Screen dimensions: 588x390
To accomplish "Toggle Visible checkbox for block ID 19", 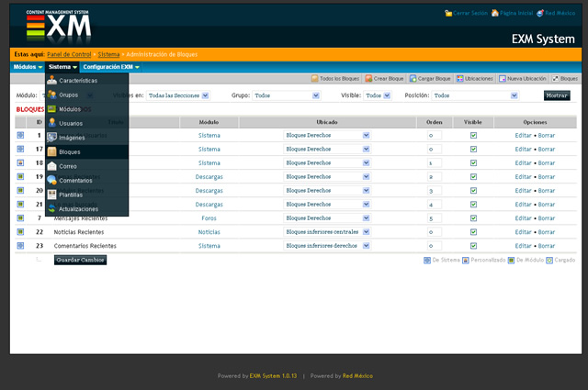I will pyautogui.click(x=473, y=176).
